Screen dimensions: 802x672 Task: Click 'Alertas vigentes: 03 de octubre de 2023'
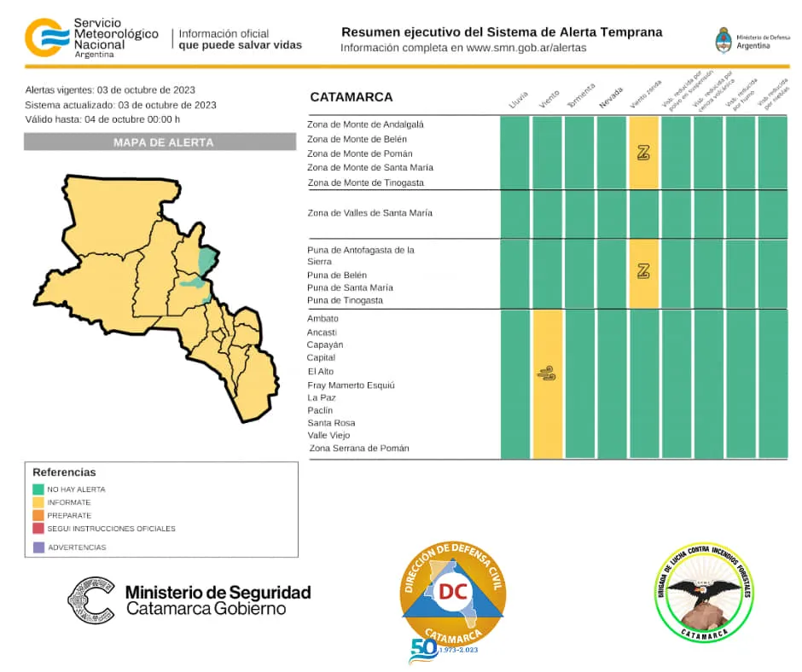pos(110,90)
